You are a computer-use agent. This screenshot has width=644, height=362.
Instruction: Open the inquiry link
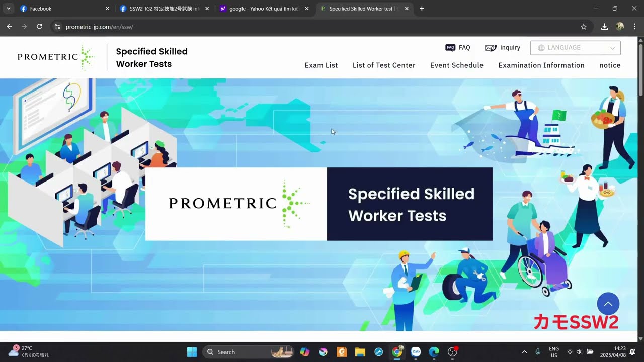pyautogui.click(x=503, y=48)
